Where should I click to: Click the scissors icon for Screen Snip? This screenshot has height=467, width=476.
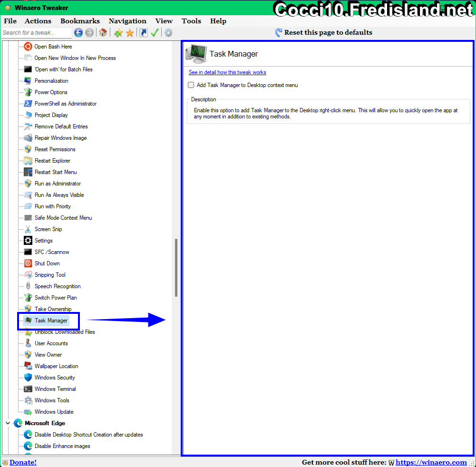click(x=28, y=229)
